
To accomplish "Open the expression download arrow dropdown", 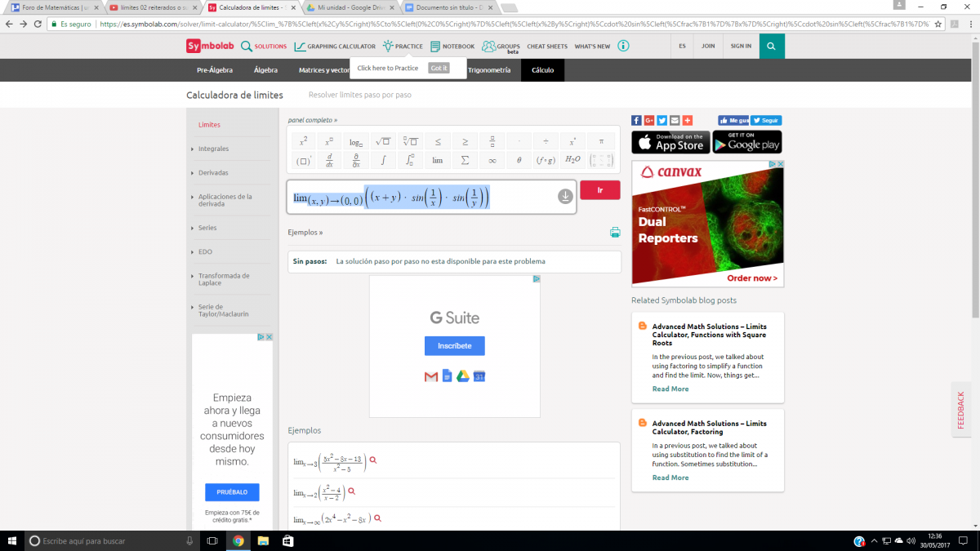I will click(565, 197).
